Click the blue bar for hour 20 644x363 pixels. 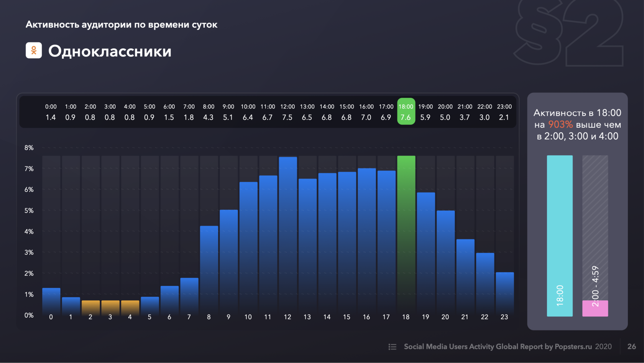point(446,263)
